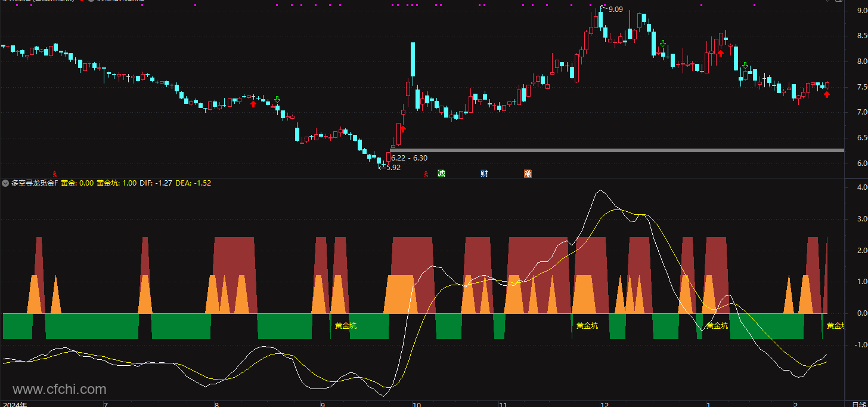Click the 2024年 year label on time axis
Image resolution: width=868 pixels, height=407 pixels.
14,404
